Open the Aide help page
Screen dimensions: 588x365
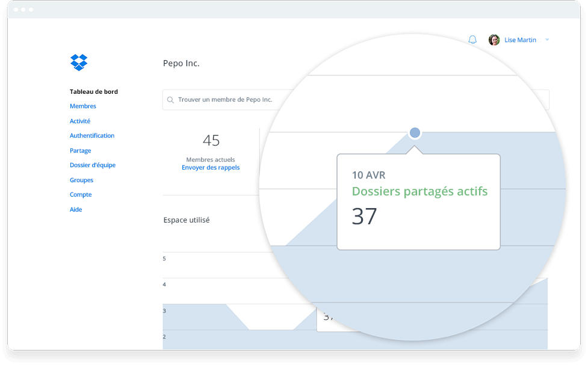pyautogui.click(x=76, y=210)
